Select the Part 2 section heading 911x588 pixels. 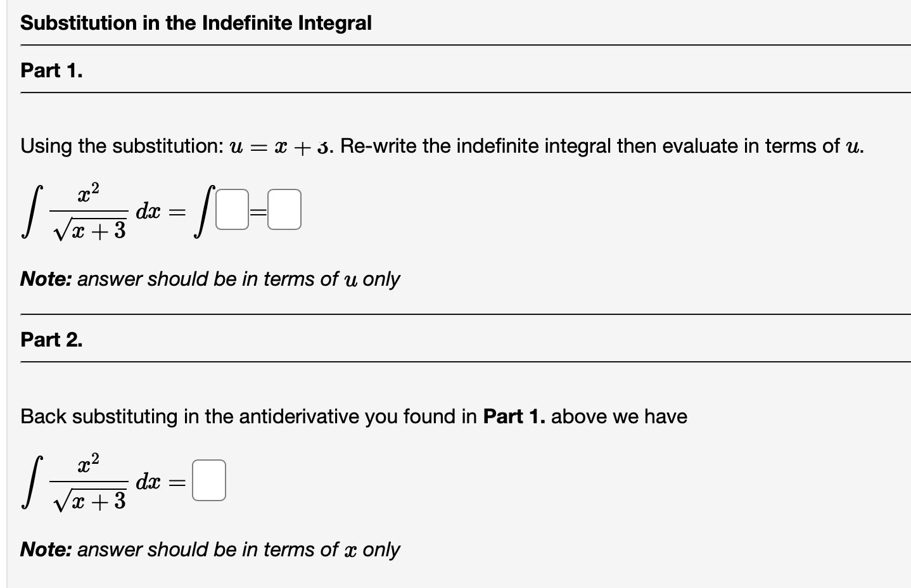pos(50,340)
